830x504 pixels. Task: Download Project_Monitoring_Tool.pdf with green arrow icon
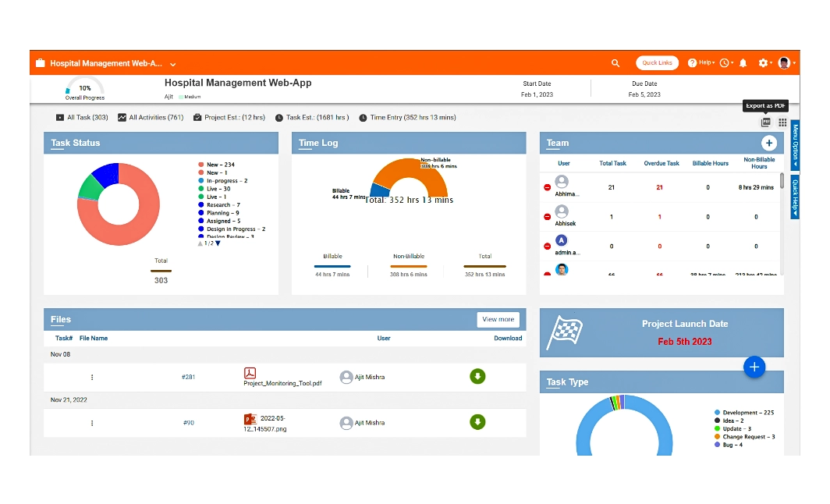pos(477,377)
